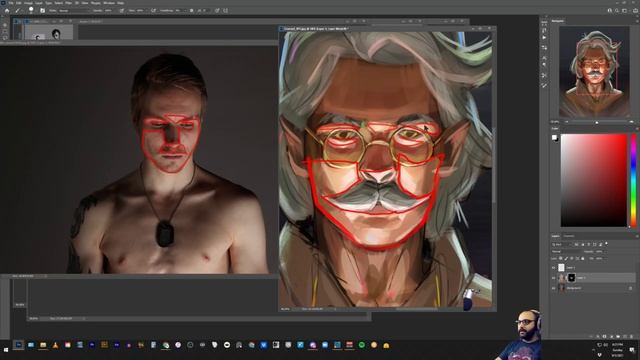Pick a shade in the red color field
This screenshot has width=640, height=360.
(593, 180)
